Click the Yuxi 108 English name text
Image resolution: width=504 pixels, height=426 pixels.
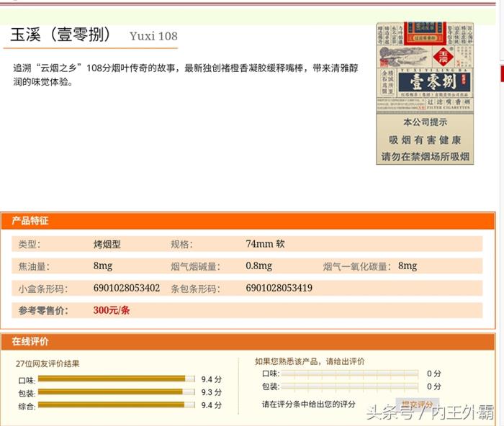coord(153,37)
